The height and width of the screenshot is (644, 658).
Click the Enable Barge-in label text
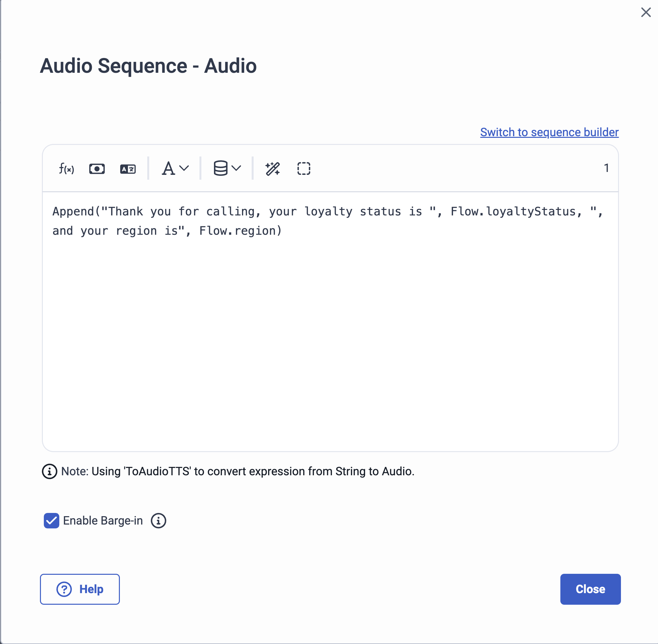click(x=103, y=521)
